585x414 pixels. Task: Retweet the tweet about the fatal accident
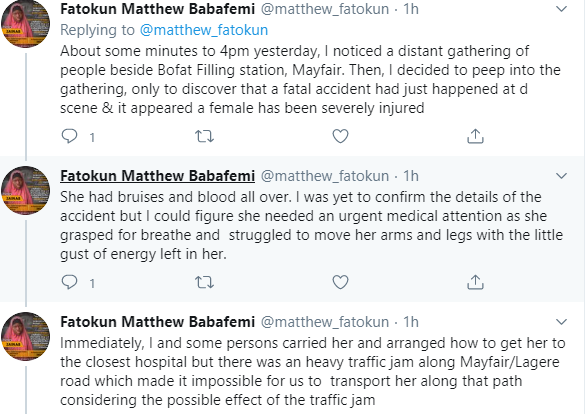tap(204, 136)
